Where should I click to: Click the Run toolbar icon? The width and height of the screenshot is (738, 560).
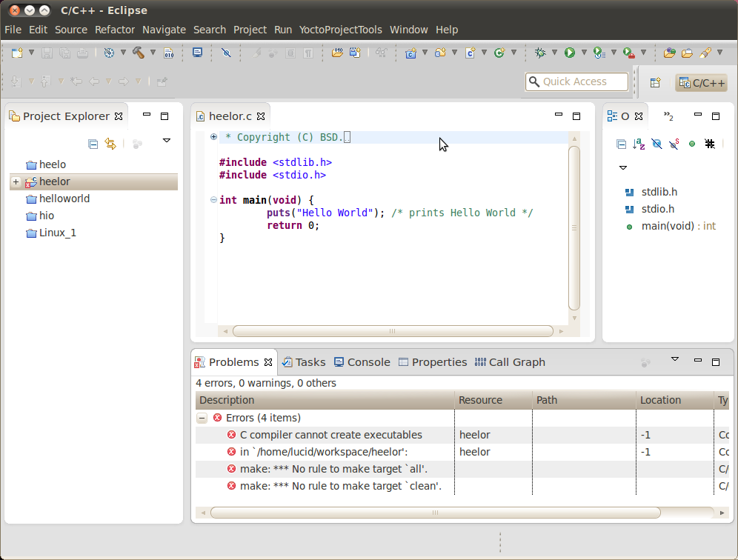570,53
